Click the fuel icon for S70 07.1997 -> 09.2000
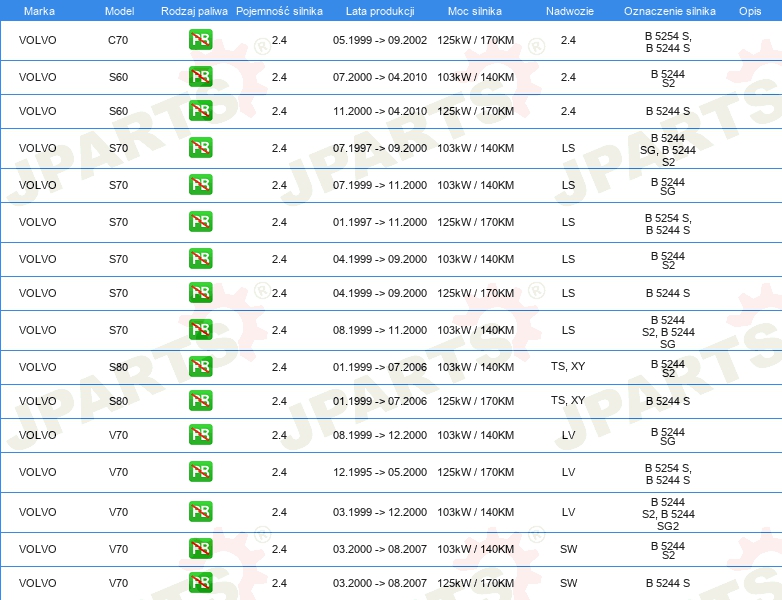The width and height of the screenshot is (782, 600). (x=200, y=148)
